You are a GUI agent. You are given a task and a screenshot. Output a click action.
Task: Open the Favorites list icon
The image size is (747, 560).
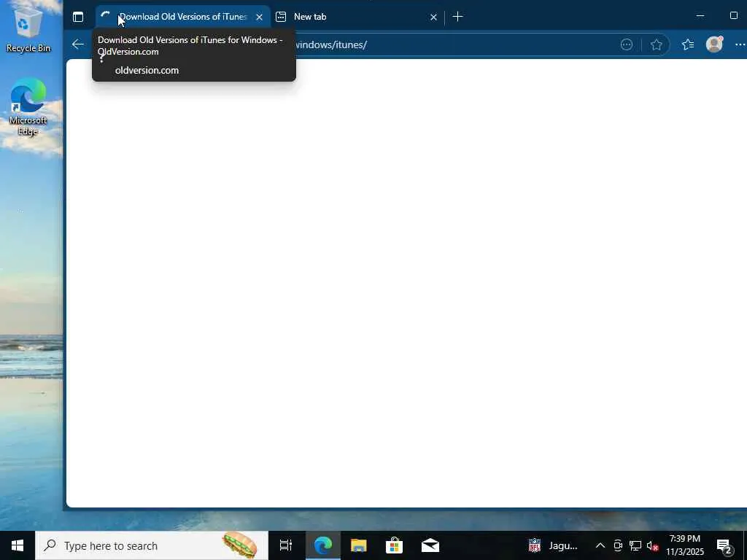pyautogui.click(x=687, y=44)
